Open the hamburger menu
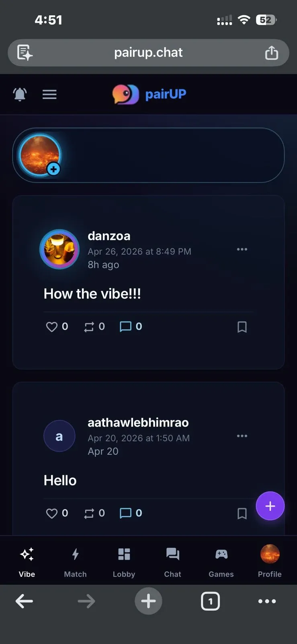The width and height of the screenshot is (297, 644). pyautogui.click(x=49, y=94)
